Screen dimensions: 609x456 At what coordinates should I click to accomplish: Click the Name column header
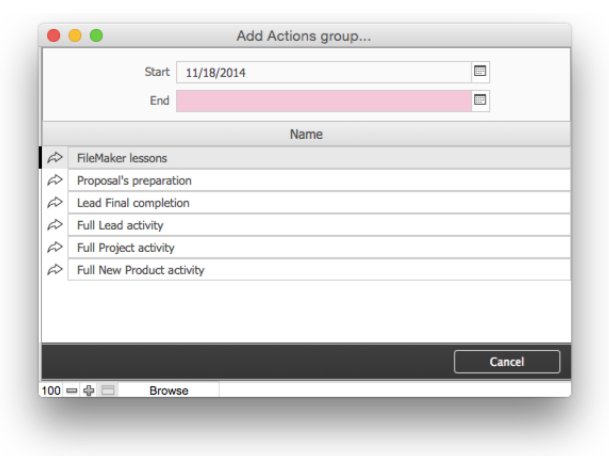(306, 134)
